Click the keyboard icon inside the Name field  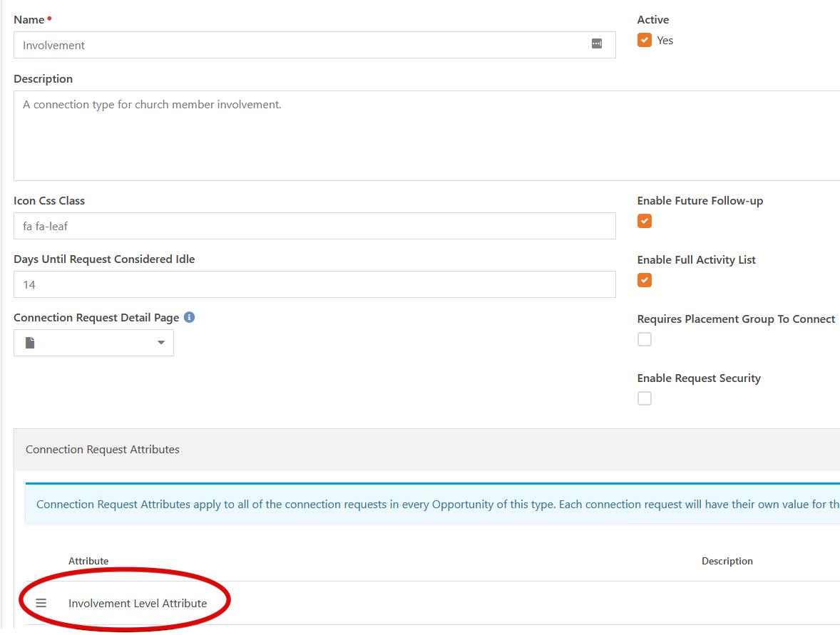coord(596,44)
